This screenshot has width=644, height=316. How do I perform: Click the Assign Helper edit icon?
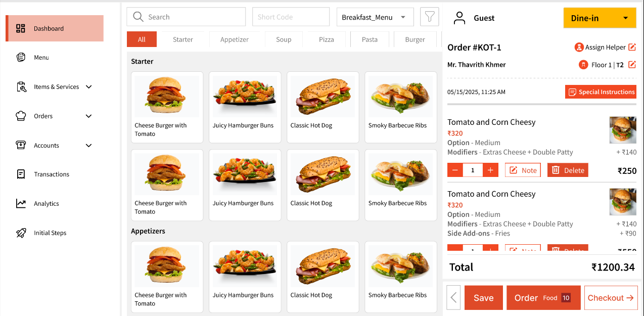point(632,47)
